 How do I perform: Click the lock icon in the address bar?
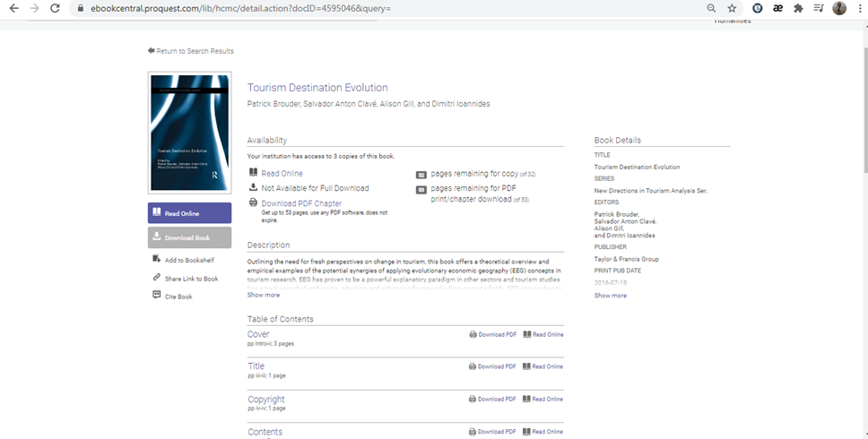[x=81, y=8]
